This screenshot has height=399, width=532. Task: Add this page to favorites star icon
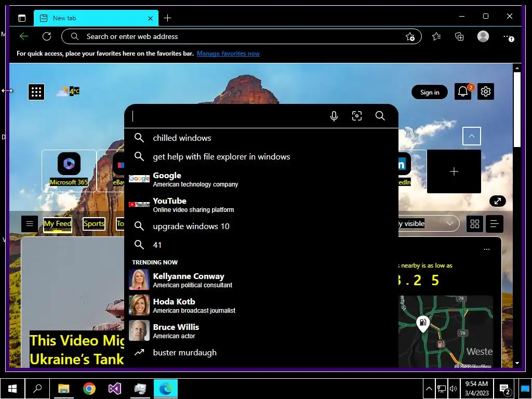410,37
